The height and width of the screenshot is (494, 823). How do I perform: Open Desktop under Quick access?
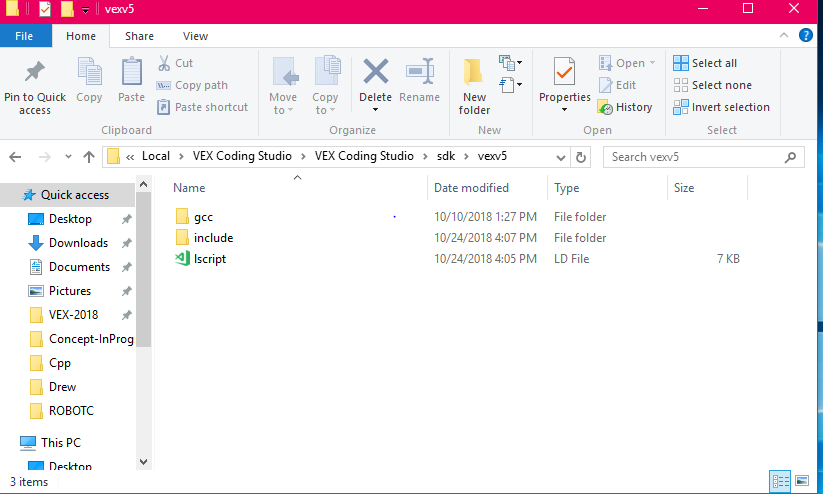pyautogui.click(x=68, y=219)
